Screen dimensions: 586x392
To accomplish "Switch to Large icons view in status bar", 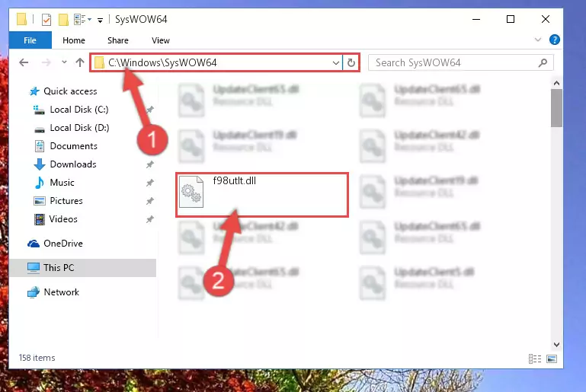I will (x=552, y=359).
